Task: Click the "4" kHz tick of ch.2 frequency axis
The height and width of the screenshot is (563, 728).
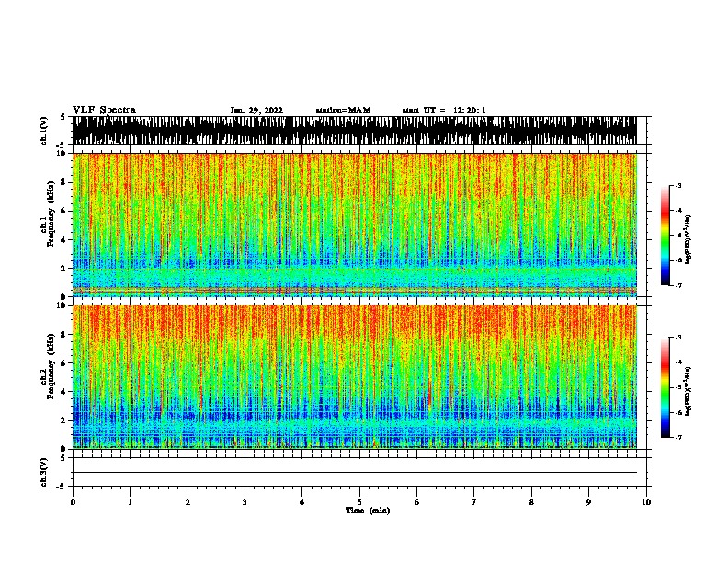Action: [x=63, y=392]
